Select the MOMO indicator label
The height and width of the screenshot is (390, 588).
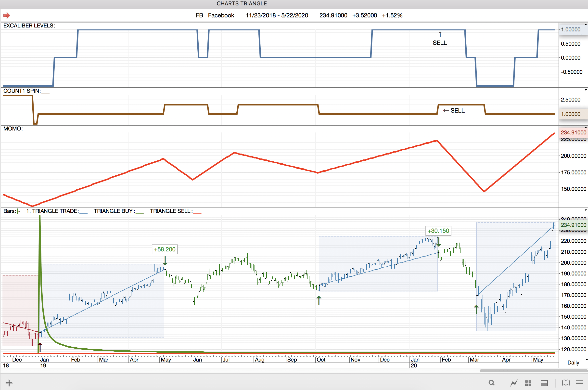pyautogui.click(x=13, y=129)
